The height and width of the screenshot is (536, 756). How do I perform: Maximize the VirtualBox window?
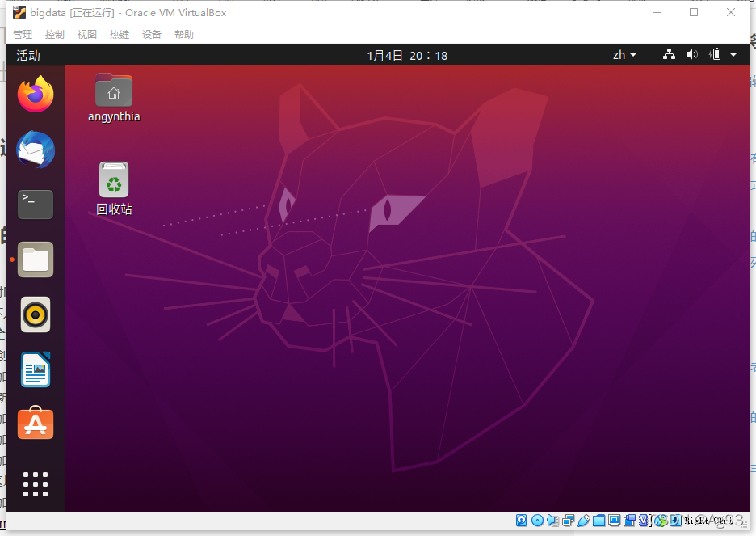[693, 12]
